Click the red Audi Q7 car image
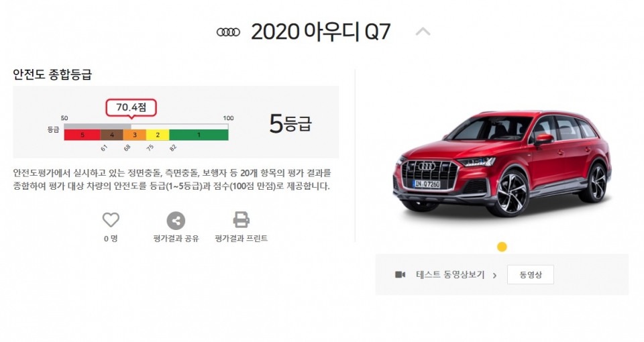644x342 pixels. (502, 164)
